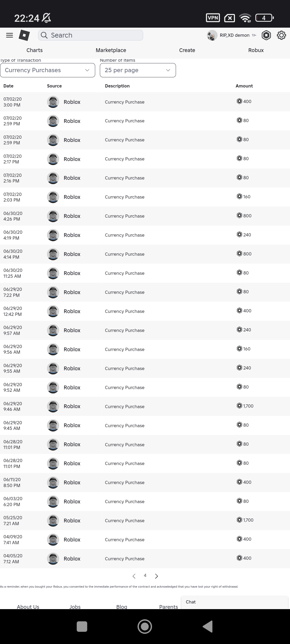Switch to the Marketplace tab
This screenshot has width=290, height=644.
[111, 50]
